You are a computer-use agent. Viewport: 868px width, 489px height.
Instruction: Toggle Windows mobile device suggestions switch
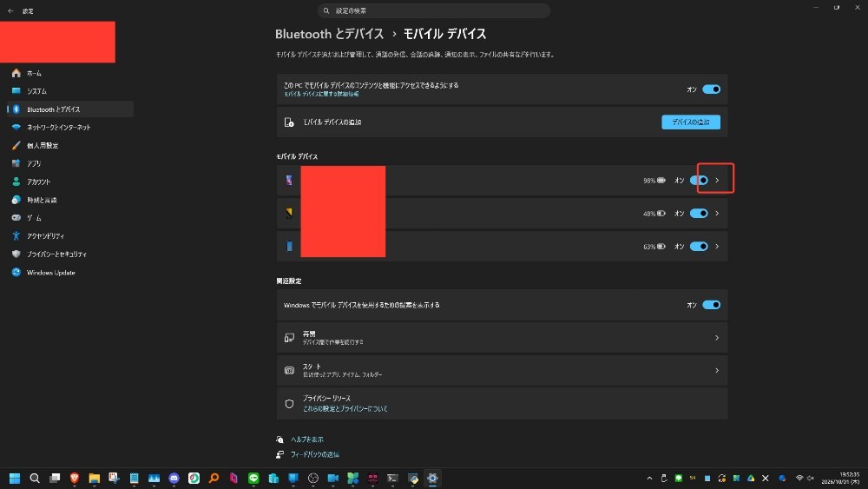[712, 305]
